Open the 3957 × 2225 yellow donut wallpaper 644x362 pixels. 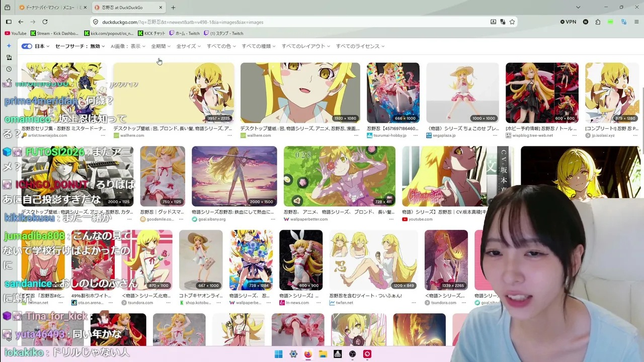click(x=174, y=93)
